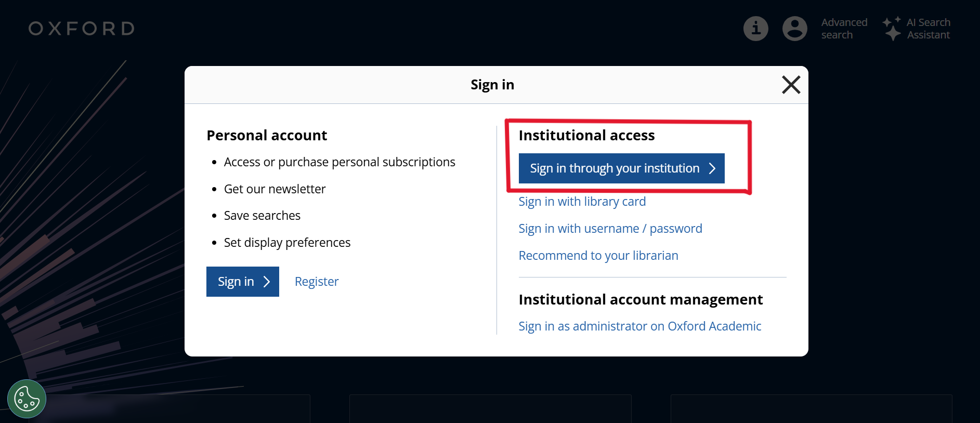Open the Register link
The width and height of the screenshot is (980, 423).
[x=316, y=282]
